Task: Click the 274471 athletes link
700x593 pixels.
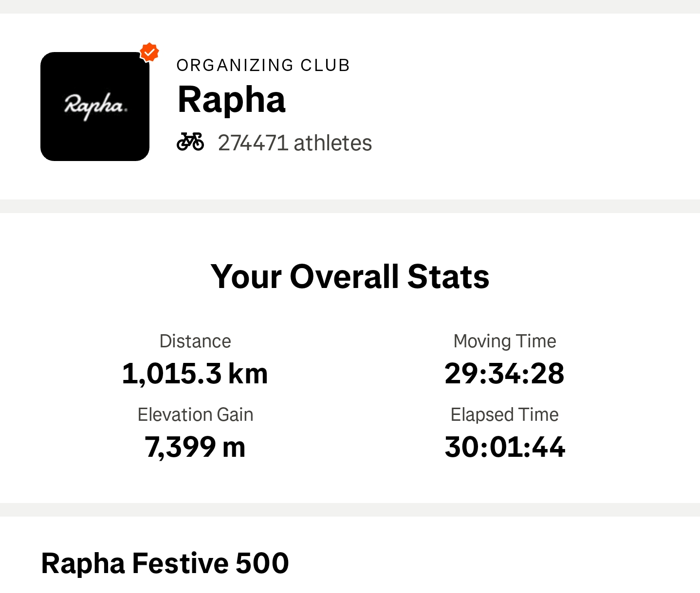Action: (294, 142)
